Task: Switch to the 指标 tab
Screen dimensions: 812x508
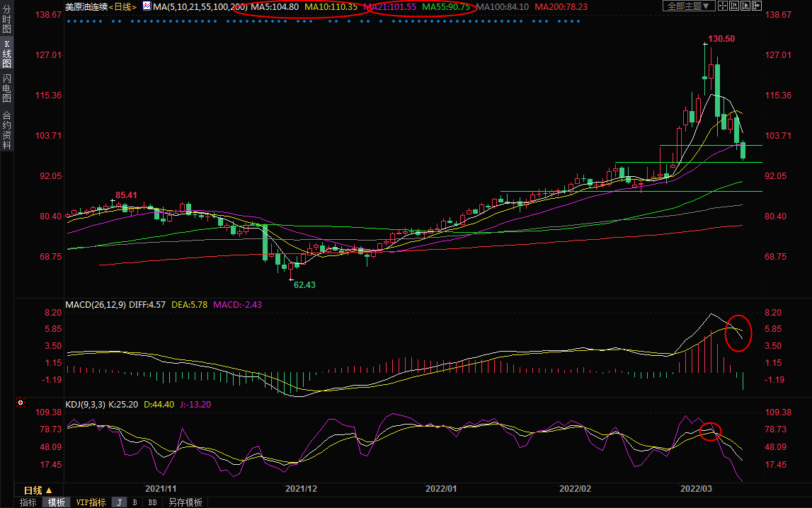Action: click(28, 502)
